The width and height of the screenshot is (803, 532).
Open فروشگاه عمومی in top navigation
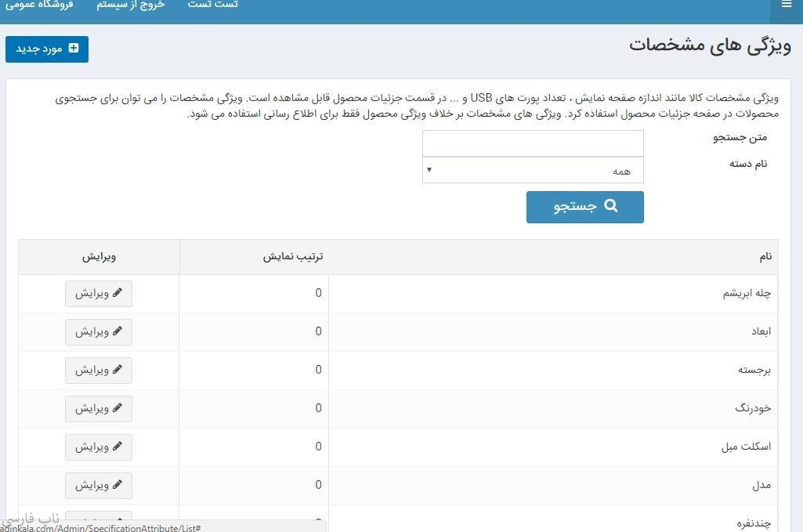click(x=39, y=5)
